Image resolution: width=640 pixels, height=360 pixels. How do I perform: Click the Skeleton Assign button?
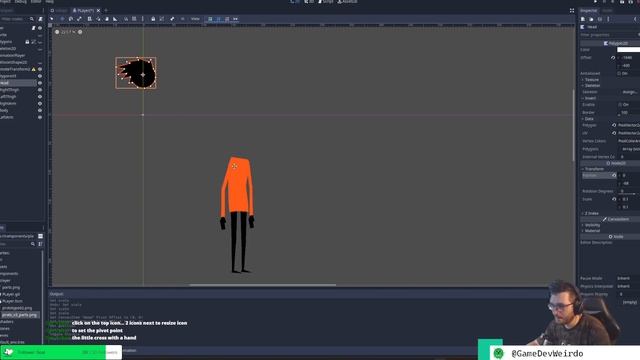coord(629,92)
